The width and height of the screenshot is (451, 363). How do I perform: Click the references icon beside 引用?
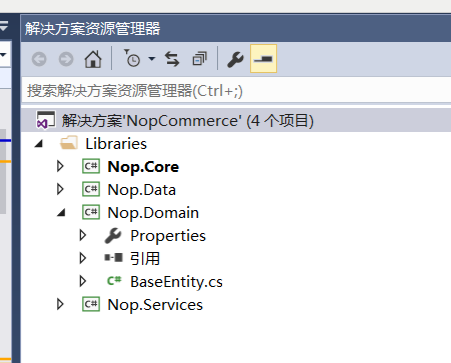pos(113,258)
